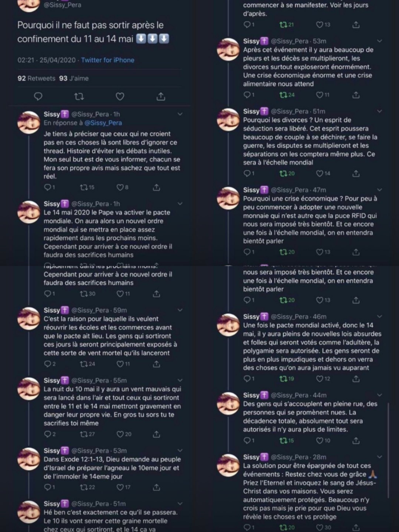The width and height of the screenshot is (399, 532).
Task: Retweet the main 'Pourquoi il ne faut pas sortir' tweet
Action: (79, 96)
